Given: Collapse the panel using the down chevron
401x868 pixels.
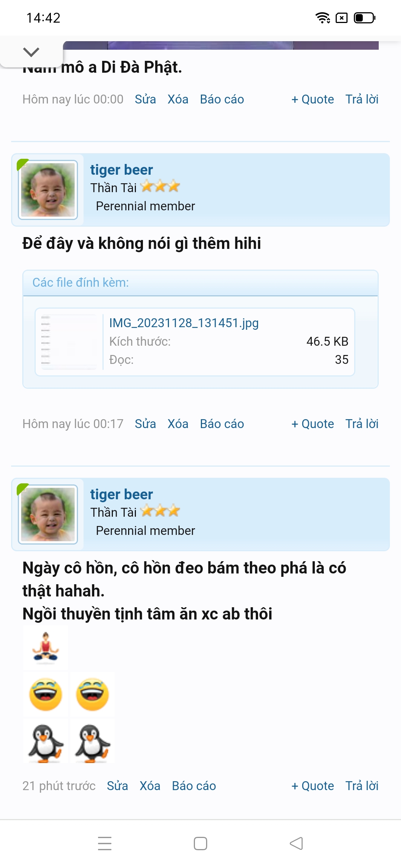Looking at the screenshot, I should click(x=31, y=52).
